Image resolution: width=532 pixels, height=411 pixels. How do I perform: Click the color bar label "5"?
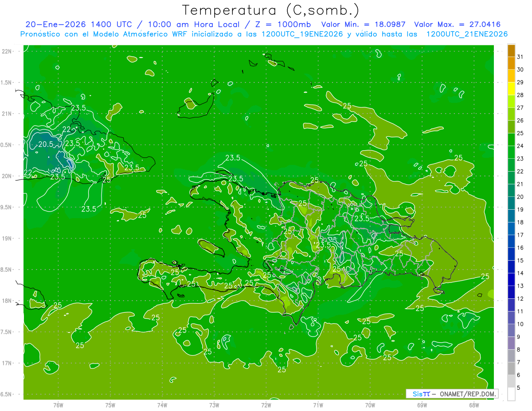coord(519,388)
